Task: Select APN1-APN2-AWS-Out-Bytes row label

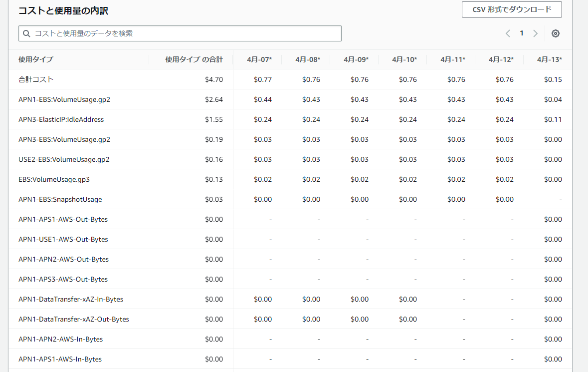Action: (64, 259)
